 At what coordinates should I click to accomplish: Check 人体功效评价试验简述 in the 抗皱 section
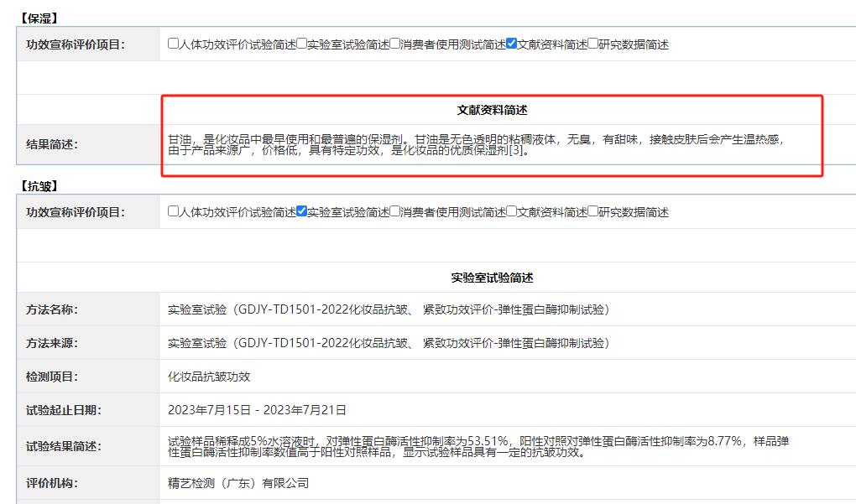coord(174,211)
